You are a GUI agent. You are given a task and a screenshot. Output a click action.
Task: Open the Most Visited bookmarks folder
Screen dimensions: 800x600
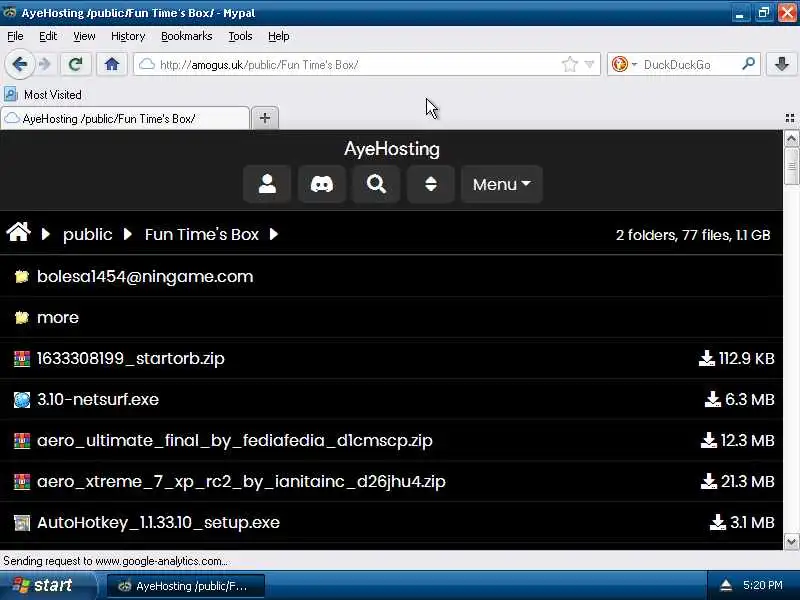pyautogui.click(x=43, y=95)
